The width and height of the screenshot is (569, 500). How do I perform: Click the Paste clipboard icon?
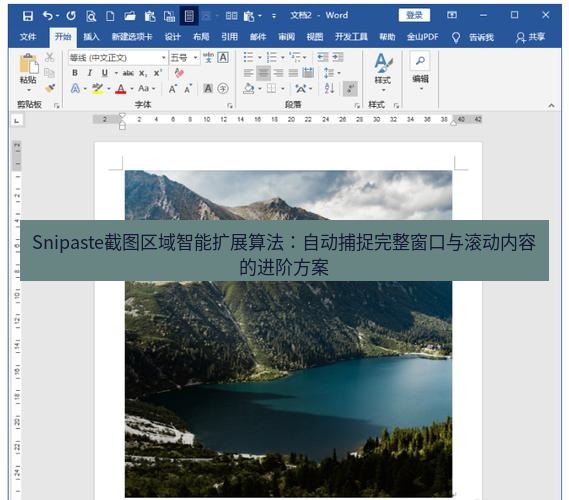[28, 64]
